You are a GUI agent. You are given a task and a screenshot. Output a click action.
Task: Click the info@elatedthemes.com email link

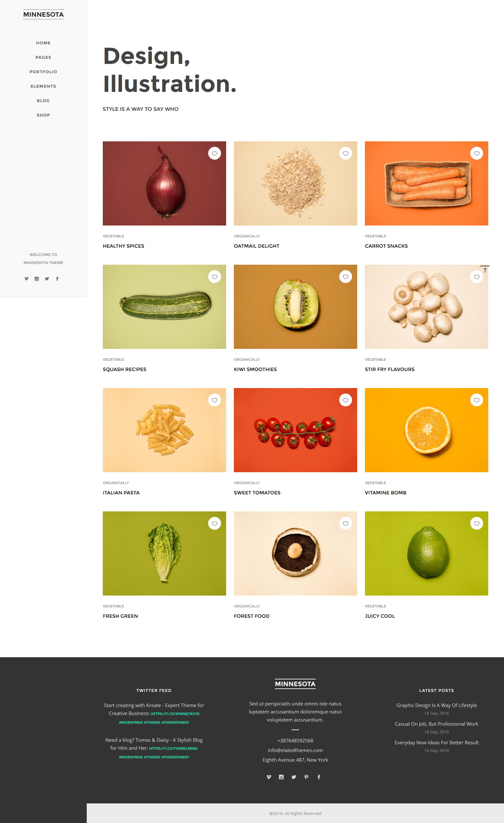(295, 750)
